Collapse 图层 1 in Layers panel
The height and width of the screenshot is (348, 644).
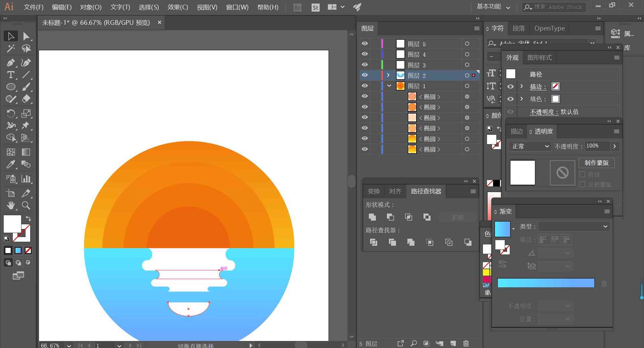click(x=389, y=86)
